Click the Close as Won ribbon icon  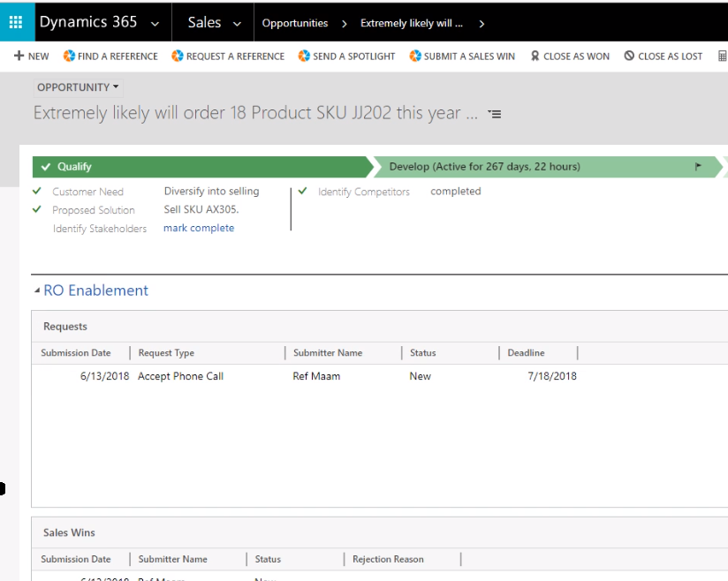[535, 56]
